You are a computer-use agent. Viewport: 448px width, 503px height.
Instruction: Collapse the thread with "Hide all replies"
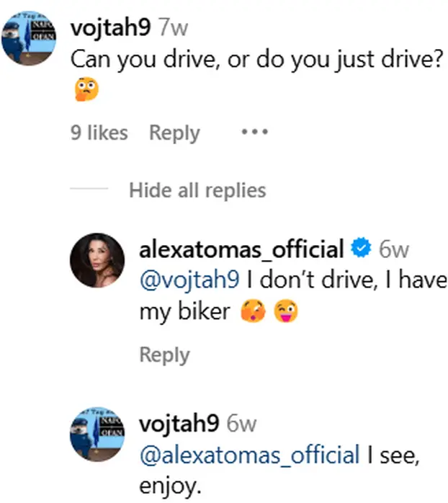[197, 190]
